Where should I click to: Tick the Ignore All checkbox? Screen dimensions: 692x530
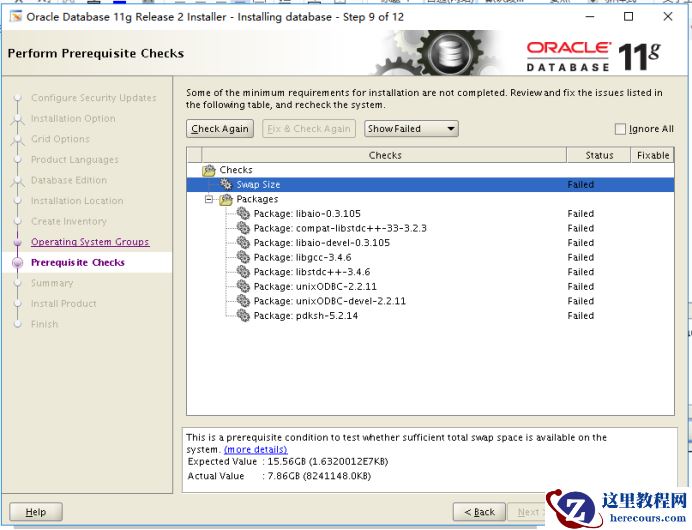[620, 129]
